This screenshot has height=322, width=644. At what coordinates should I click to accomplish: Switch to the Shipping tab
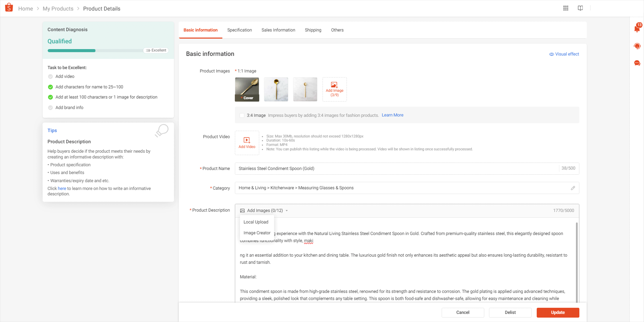pos(313,30)
